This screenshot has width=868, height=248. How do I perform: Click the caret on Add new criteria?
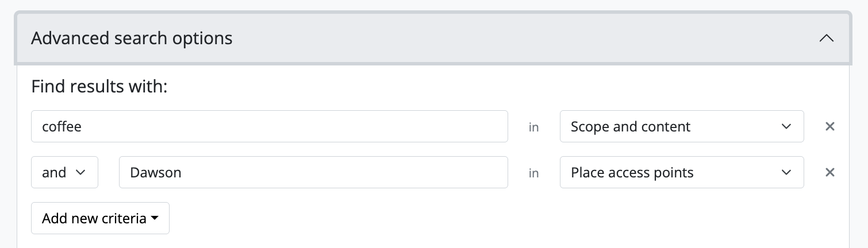coord(155,219)
